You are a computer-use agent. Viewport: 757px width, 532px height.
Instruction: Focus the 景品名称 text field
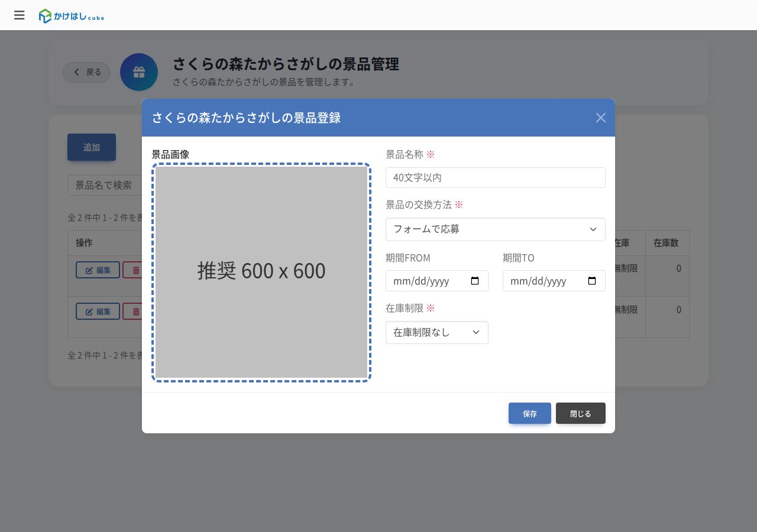click(496, 177)
